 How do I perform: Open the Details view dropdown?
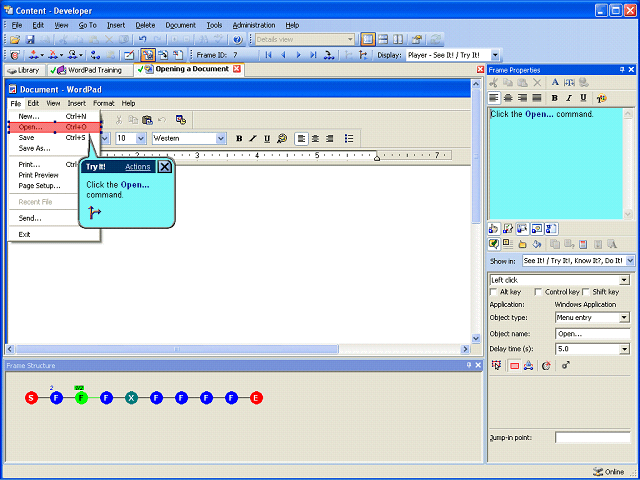coord(350,40)
